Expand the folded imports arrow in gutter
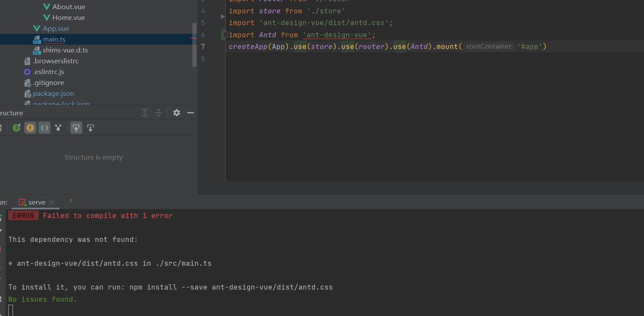 coord(223,16)
